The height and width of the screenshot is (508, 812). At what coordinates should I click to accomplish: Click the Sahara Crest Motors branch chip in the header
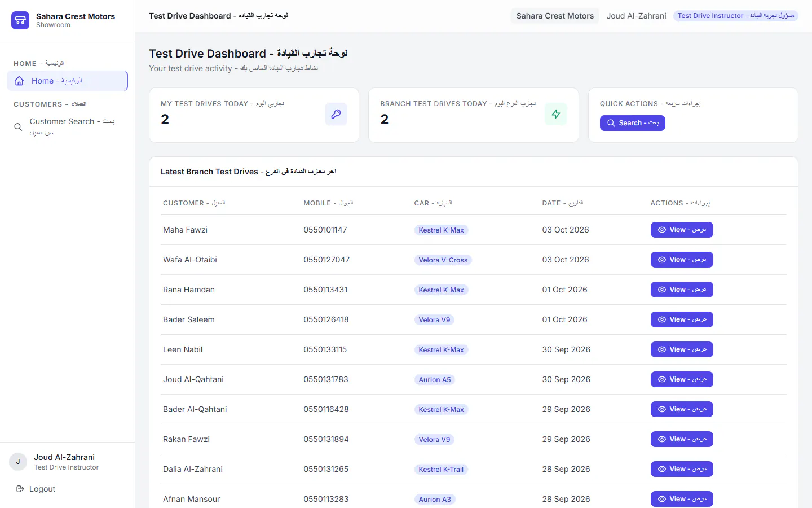pyautogui.click(x=555, y=16)
